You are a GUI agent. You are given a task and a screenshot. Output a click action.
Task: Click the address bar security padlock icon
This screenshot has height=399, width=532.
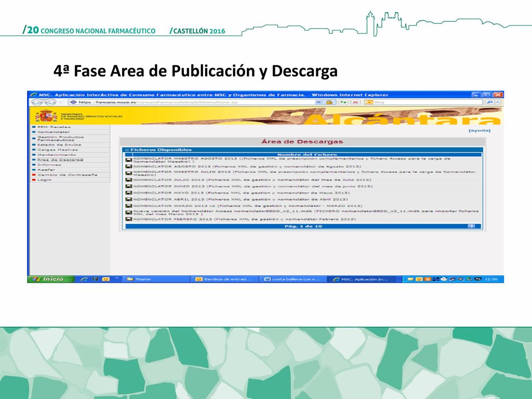coord(329,102)
